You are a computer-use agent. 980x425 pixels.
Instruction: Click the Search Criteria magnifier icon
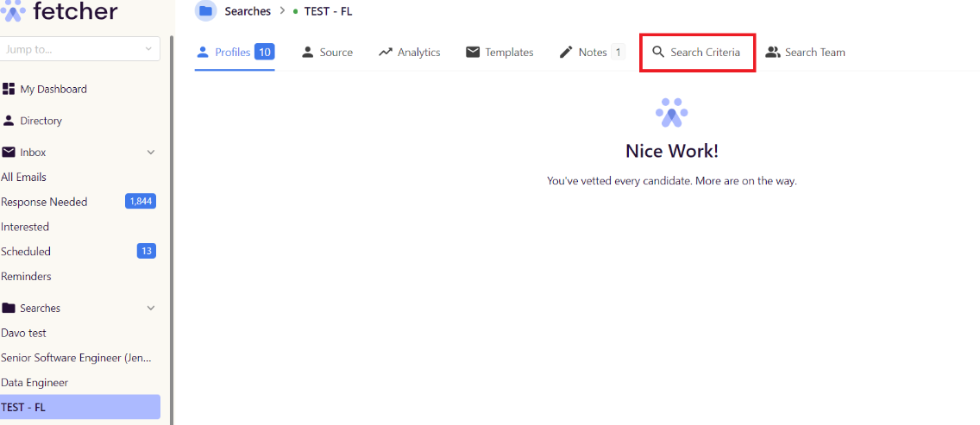click(657, 52)
